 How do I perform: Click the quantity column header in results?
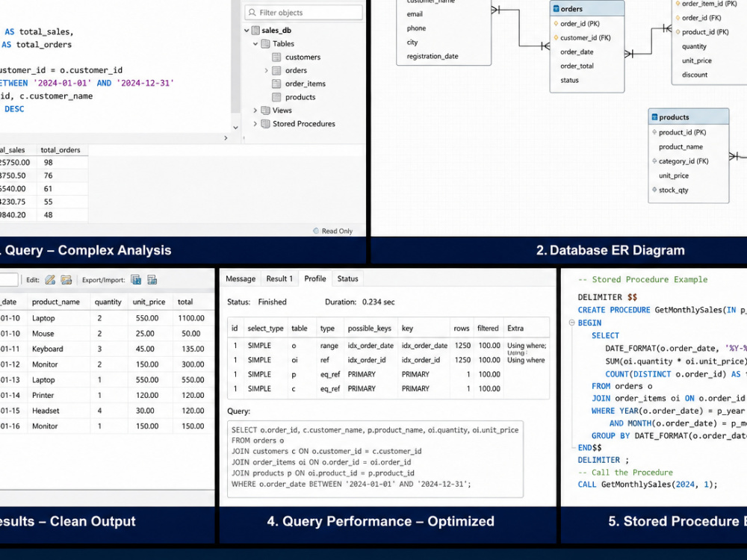pos(108,302)
